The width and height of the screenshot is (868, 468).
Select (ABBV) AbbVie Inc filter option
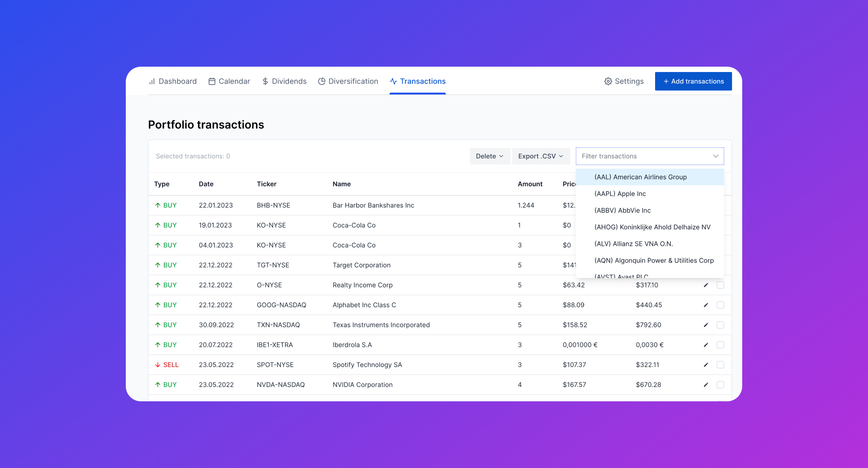(622, 210)
